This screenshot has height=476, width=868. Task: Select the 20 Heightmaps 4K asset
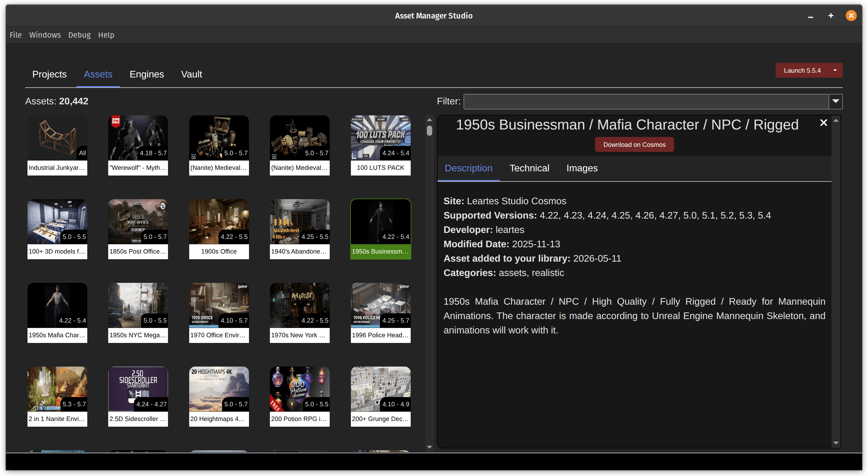(219, 396)
